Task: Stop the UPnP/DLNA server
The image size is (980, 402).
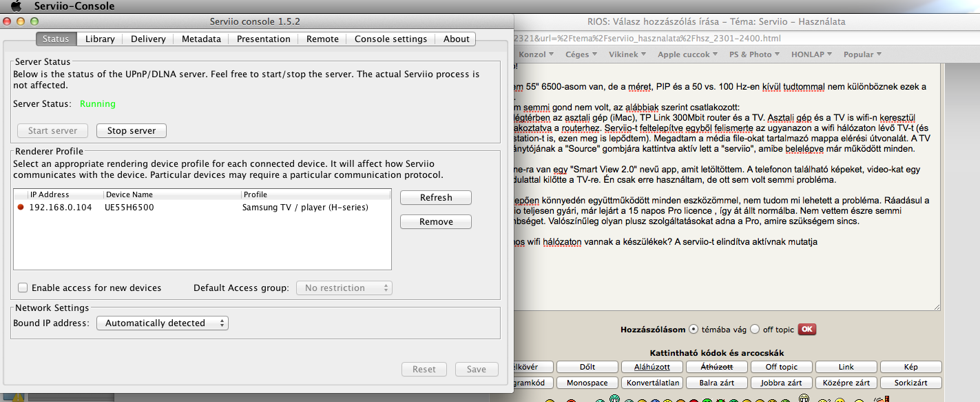Action: click(132, 130)
